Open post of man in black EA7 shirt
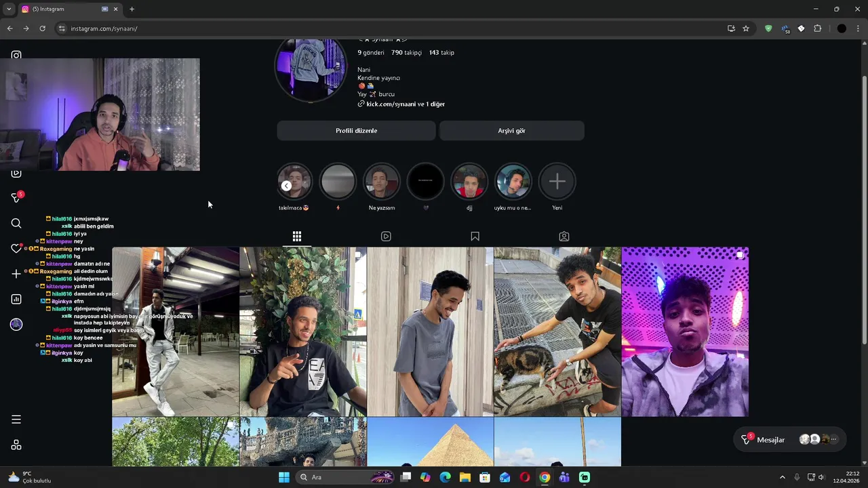This screenshot has width=868, height=488. 303,332
